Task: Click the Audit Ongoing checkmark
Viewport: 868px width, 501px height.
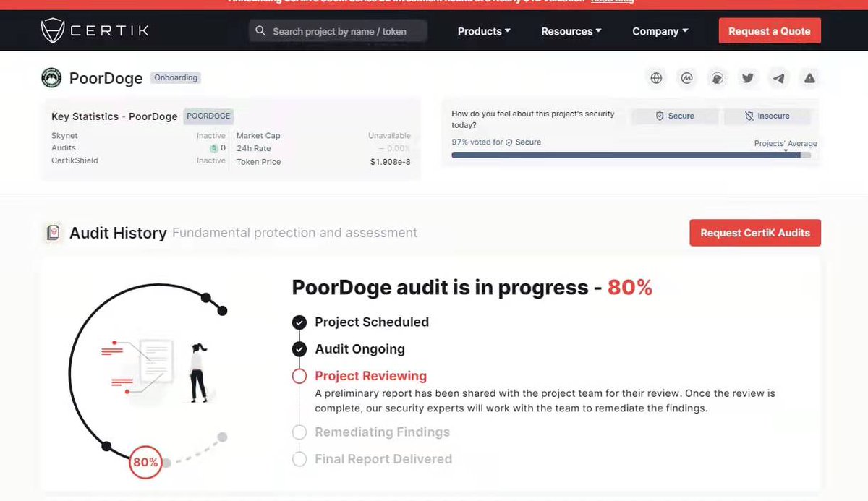Action: click(299, 349)
